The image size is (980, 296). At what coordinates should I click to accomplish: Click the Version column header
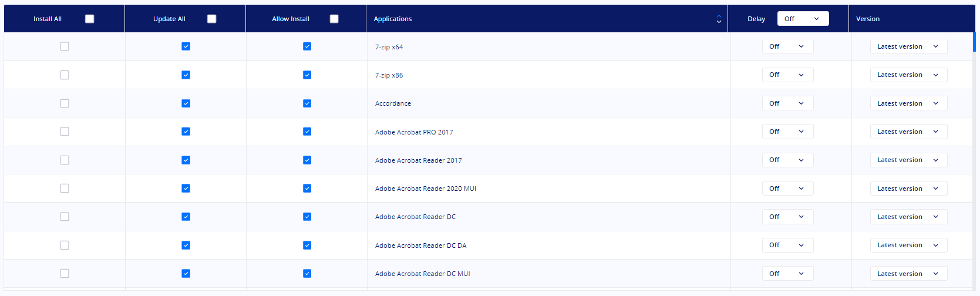click(x=868, y=19)
